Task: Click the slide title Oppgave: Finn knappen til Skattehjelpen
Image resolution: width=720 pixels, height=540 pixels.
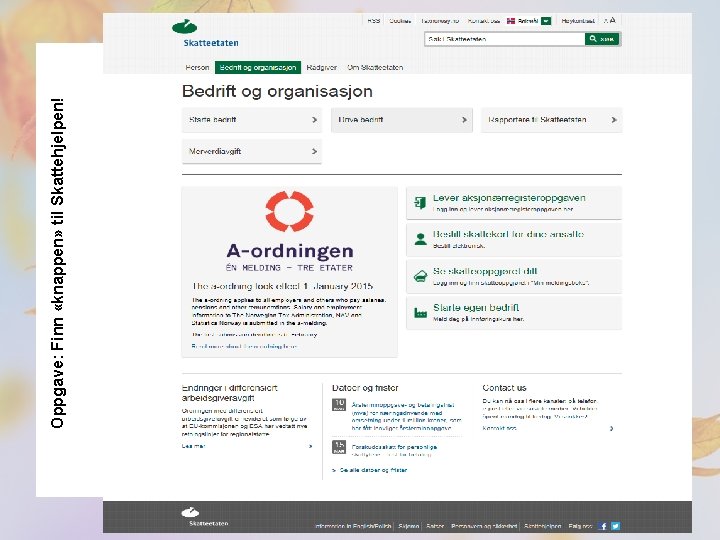Action: click(x=57, y=263)
